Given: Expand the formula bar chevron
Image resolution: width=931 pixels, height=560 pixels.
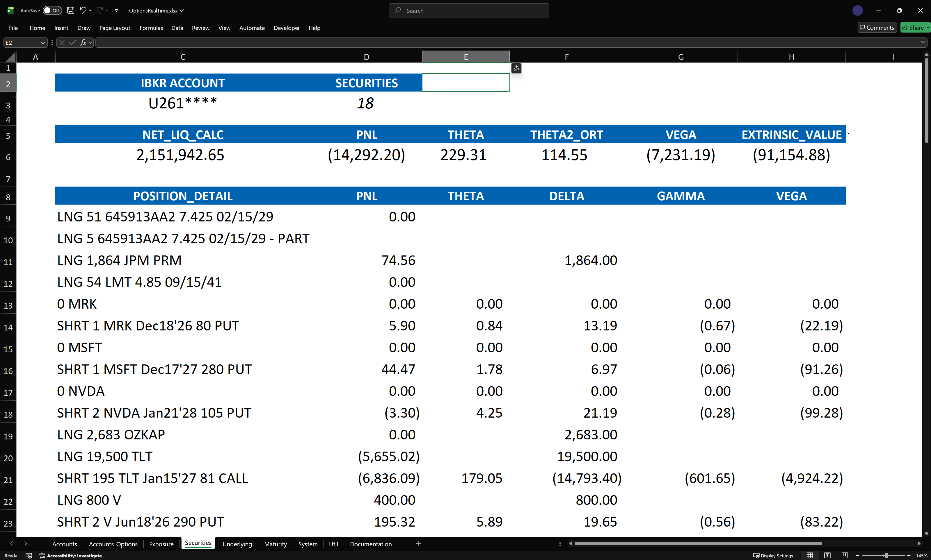Looking at the screenshot, I should 923,42.
